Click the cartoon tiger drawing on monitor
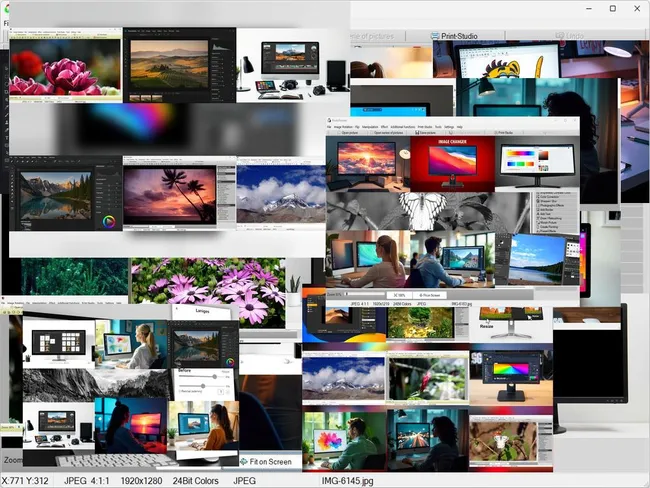This screenshot has height=488, width=650. pos(508,60)
